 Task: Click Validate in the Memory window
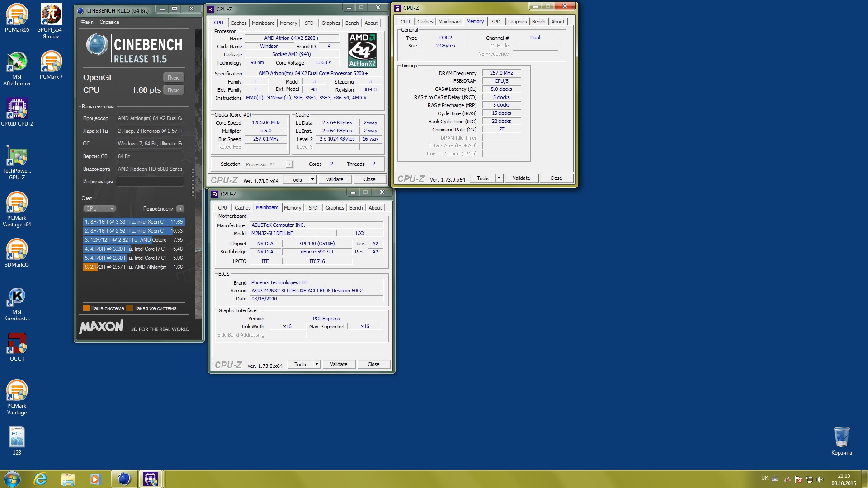tap(521, 178)
